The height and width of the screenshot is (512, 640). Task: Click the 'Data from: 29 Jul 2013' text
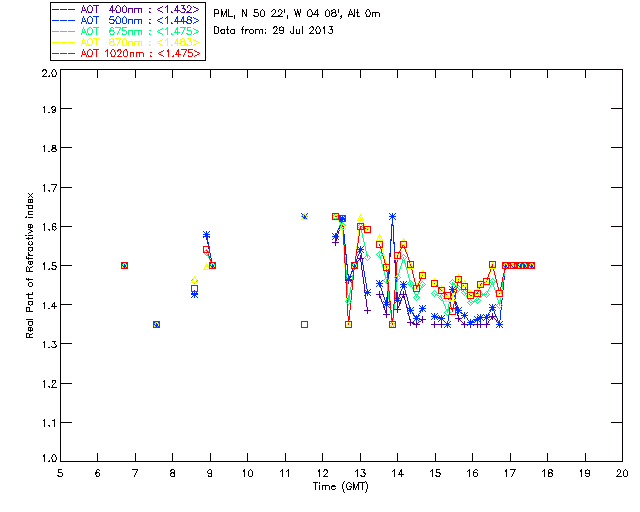(x=273, y=30)
